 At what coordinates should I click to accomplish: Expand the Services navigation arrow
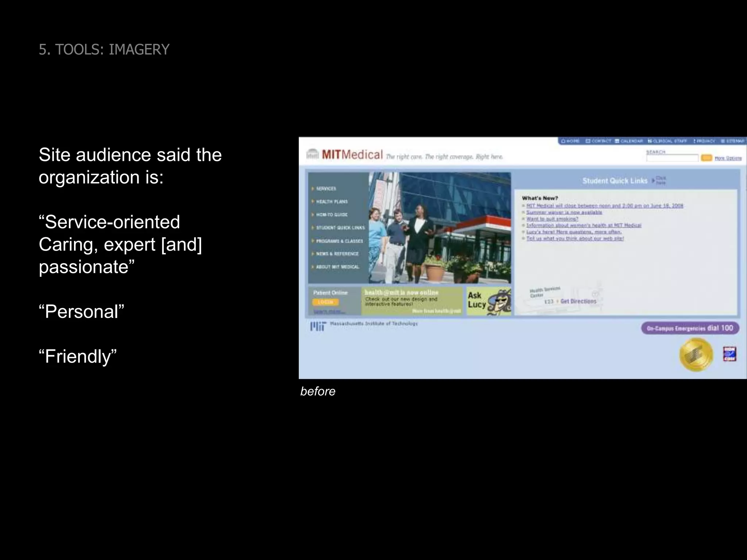click(x=313, y=188)
